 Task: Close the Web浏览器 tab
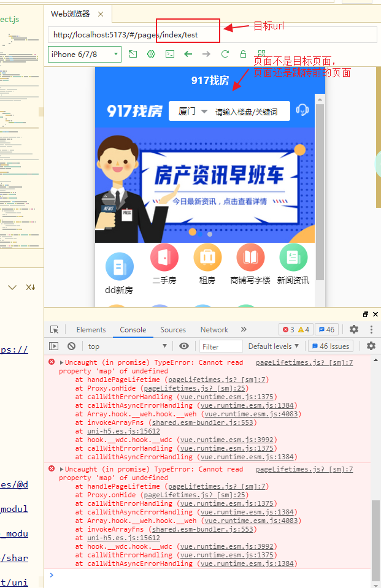pos(100,14)
